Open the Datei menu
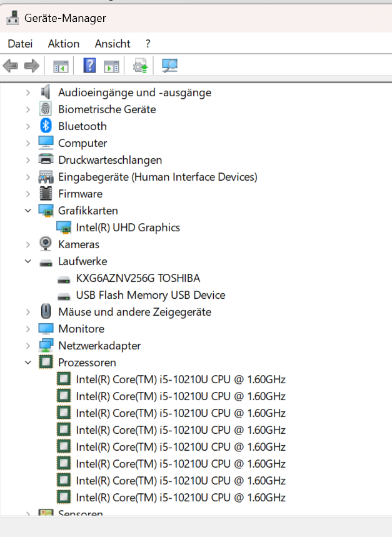 pyautogui.click(x=20, y=44)
